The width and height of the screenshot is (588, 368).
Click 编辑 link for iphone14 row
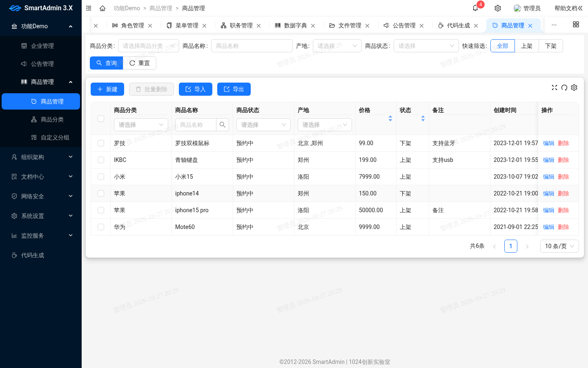coord(548,193)
